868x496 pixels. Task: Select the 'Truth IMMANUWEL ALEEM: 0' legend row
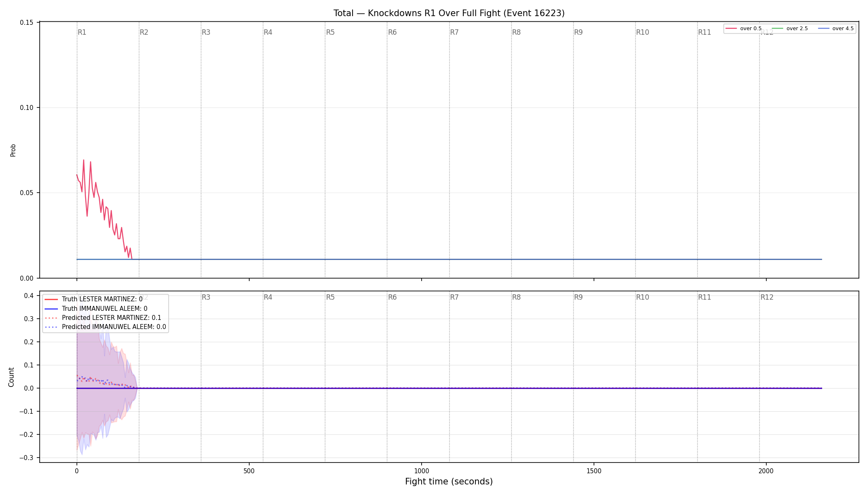pyautogui.click(x=96, y=309)
